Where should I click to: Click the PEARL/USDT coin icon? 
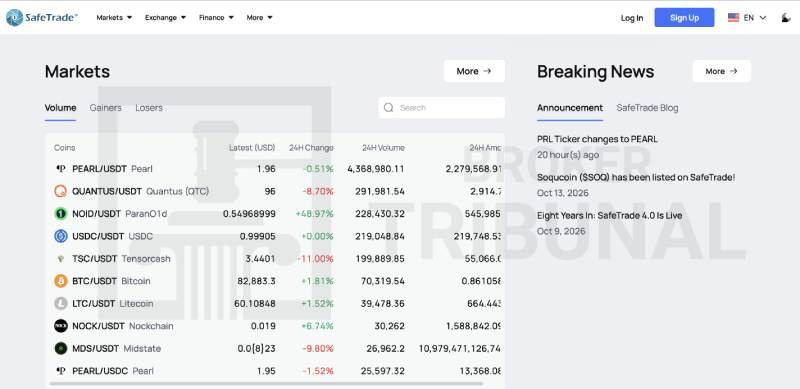[x=61, y=168]
